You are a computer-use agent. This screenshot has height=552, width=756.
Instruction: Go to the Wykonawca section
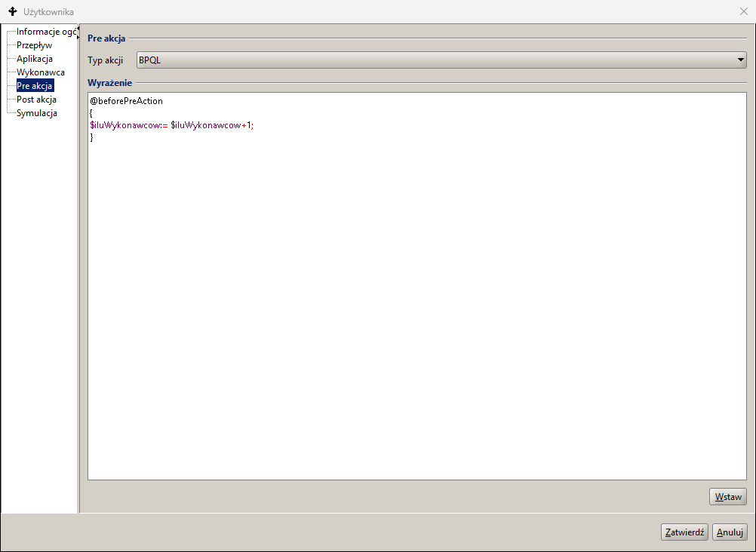pos(41,72)
